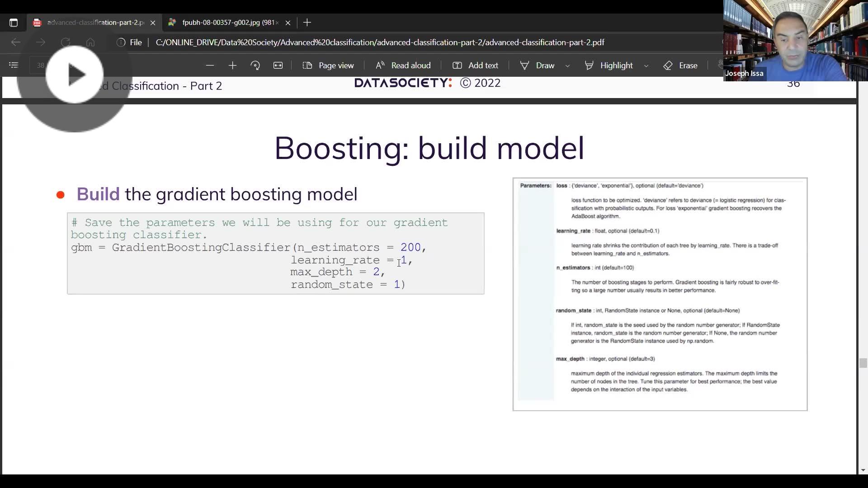The width and height of the screenshot is (868, 488).
Task: Activate Add text mode
Action: tap(475, 65)
